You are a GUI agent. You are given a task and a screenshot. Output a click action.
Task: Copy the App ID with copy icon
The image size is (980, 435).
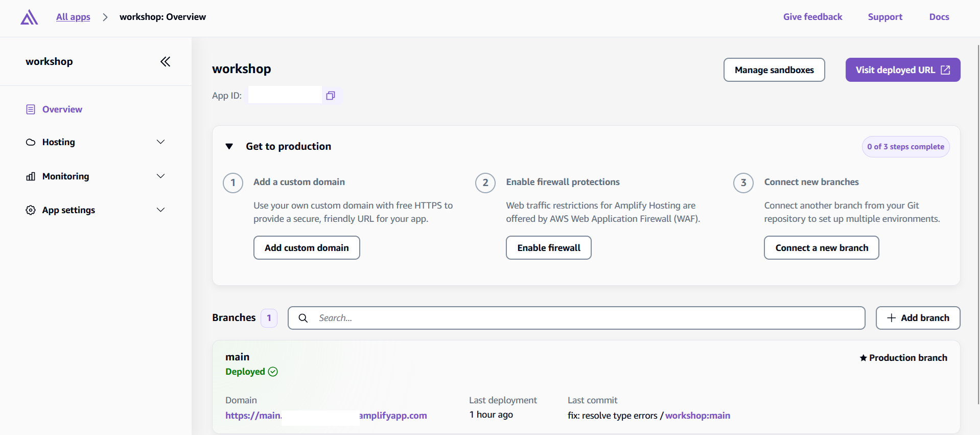pyautogui.click(x=331, y=96)
